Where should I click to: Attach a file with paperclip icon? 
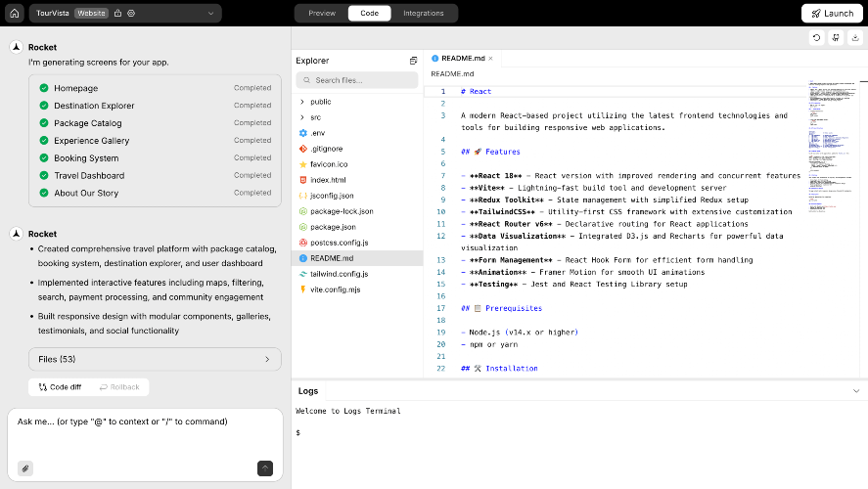(25, 468)
